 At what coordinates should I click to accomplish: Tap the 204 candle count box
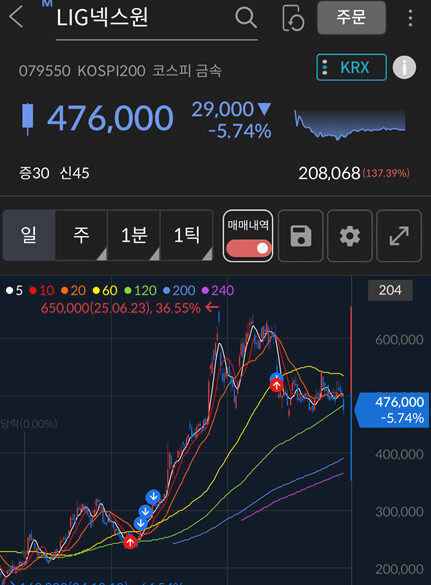point(390,290)
